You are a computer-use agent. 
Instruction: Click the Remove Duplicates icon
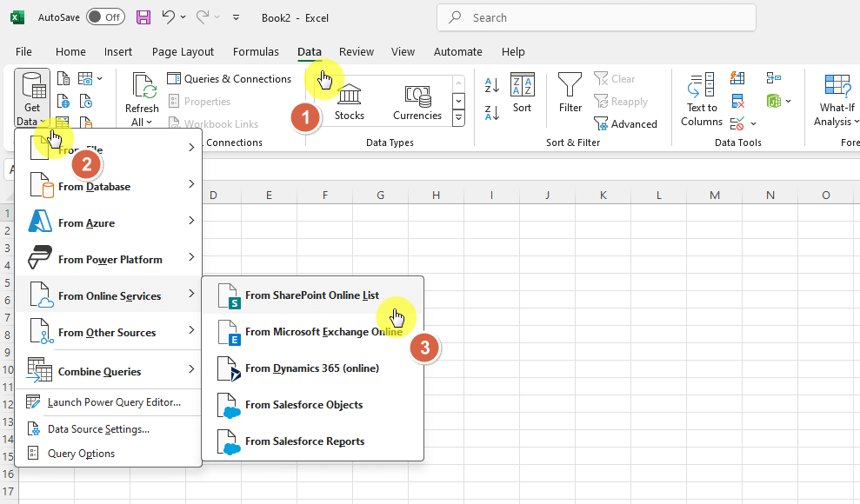(737, 100)
